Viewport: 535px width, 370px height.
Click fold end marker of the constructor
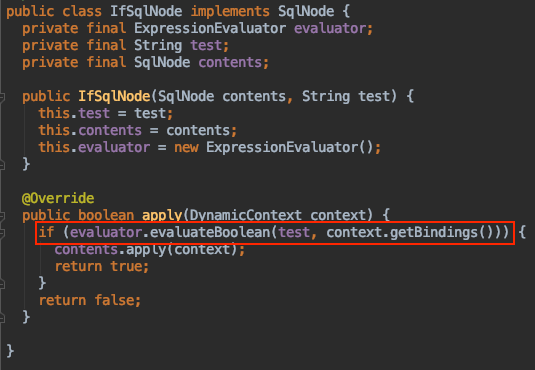[2, 165]
